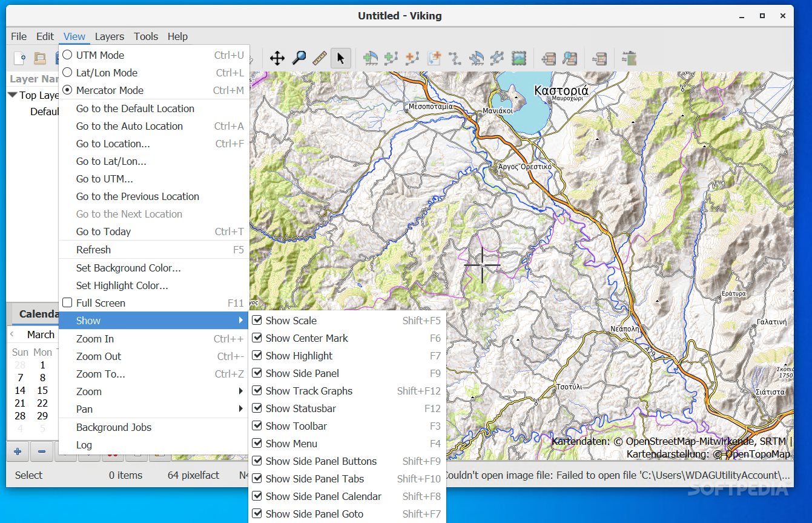Click the sheet icon with orange plus
Viewport: 812px width, 523px height.
click(x=434, y=58)
